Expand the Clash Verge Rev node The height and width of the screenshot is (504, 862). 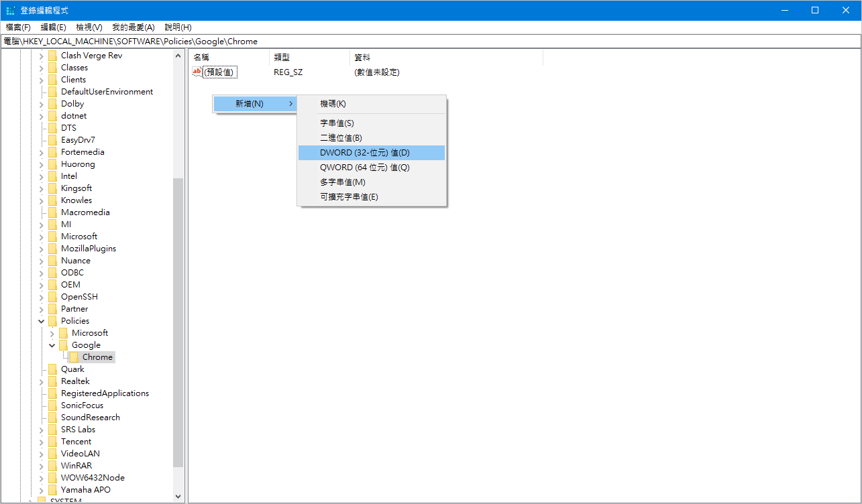[42, 56]
